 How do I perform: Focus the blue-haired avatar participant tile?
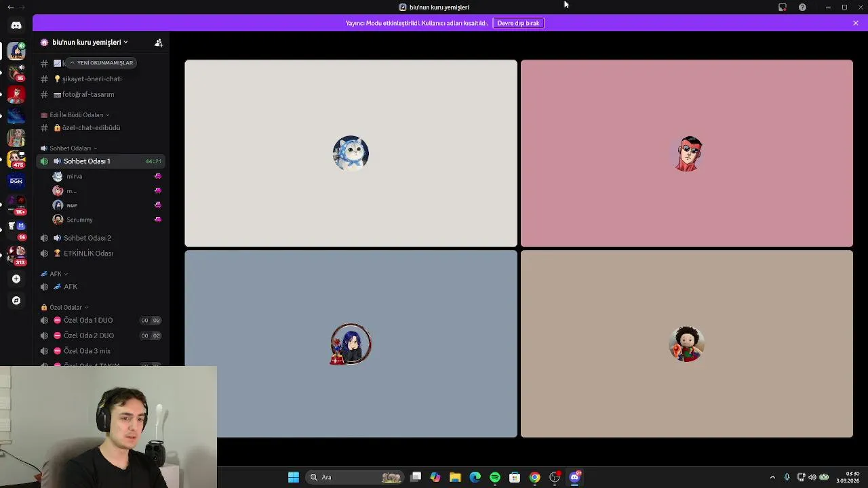pos(351,344)
